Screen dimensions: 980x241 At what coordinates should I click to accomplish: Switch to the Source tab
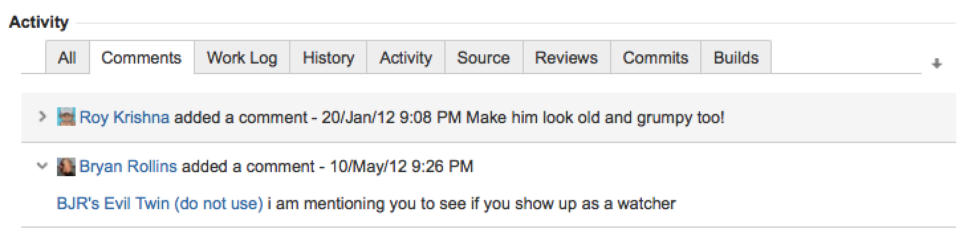pos(483,58)
